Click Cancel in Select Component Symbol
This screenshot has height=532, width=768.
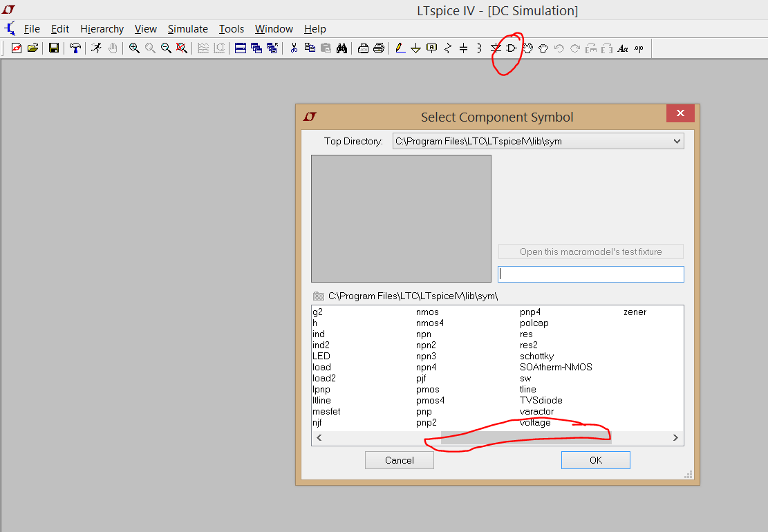coord(399,460)
